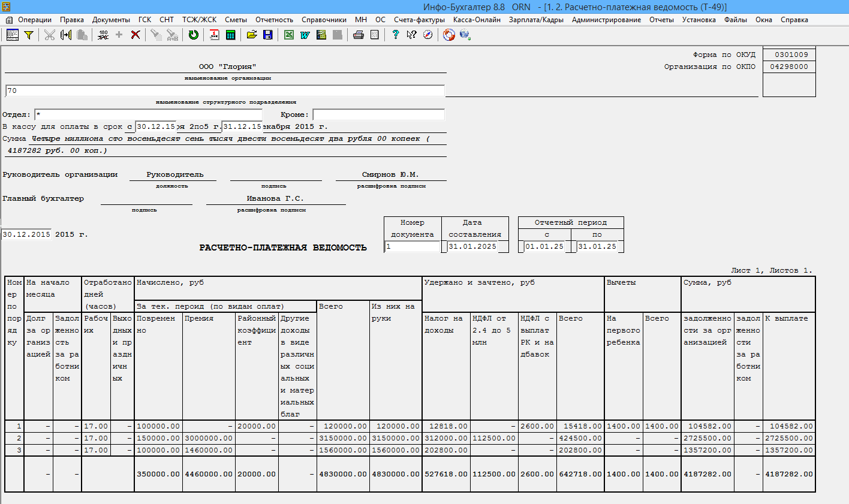Open the Счета-фактуры menu
The image size is (849, 504).
point(420,20)
